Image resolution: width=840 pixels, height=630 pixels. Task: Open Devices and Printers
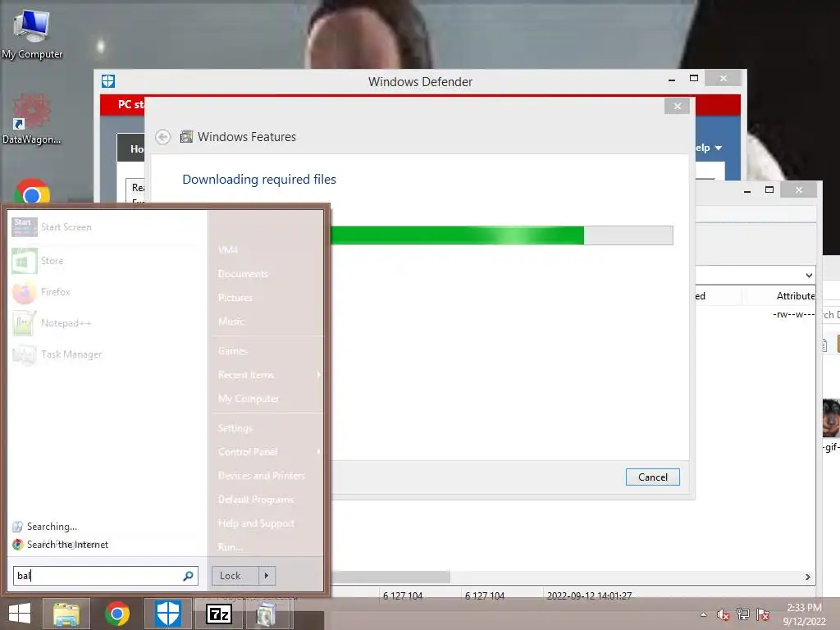(x=262, y=476)
